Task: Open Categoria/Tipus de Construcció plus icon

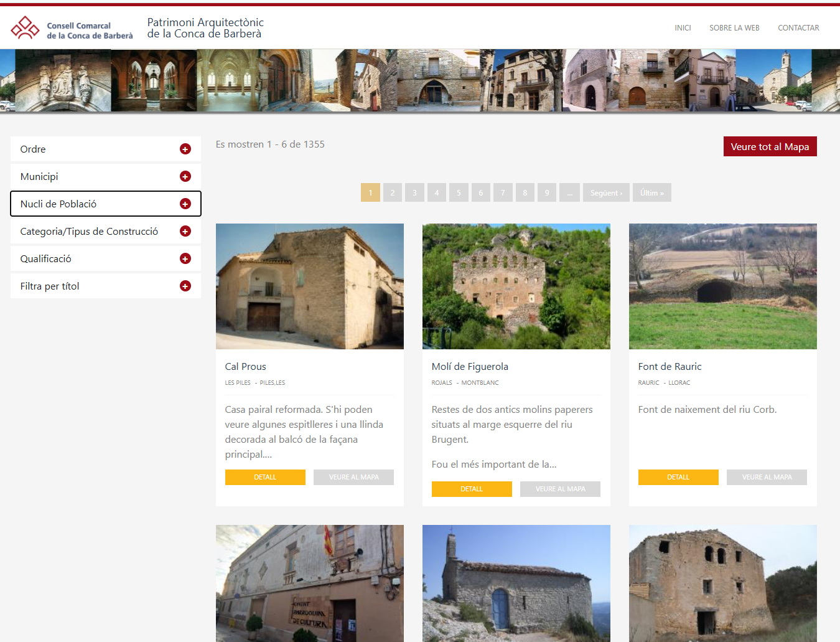Action: pos(185,231)
